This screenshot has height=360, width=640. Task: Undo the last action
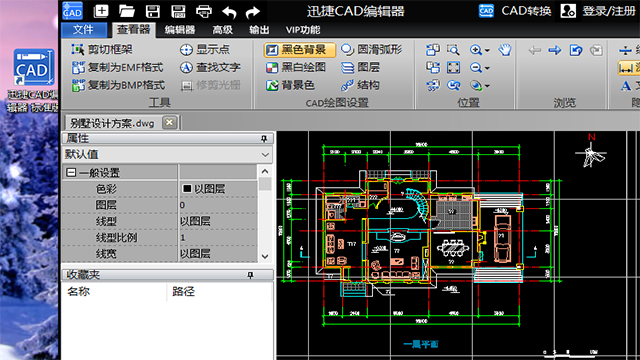229,12
